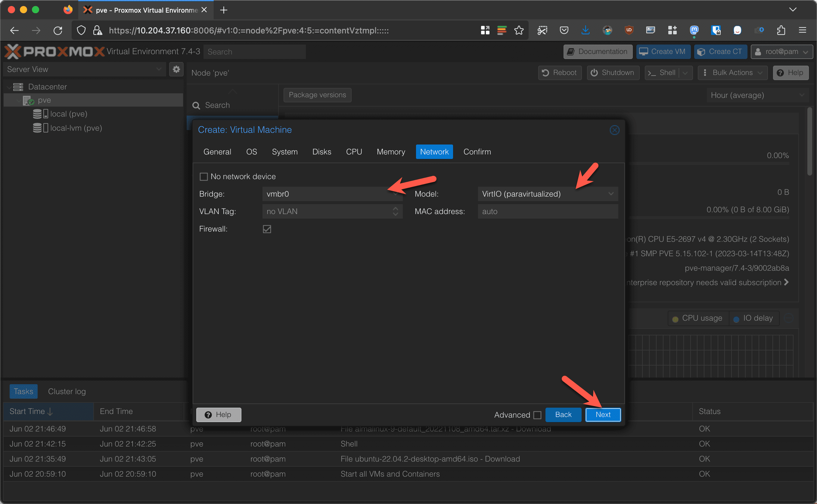Click the Server View gear settings icon

click(176, 69)
